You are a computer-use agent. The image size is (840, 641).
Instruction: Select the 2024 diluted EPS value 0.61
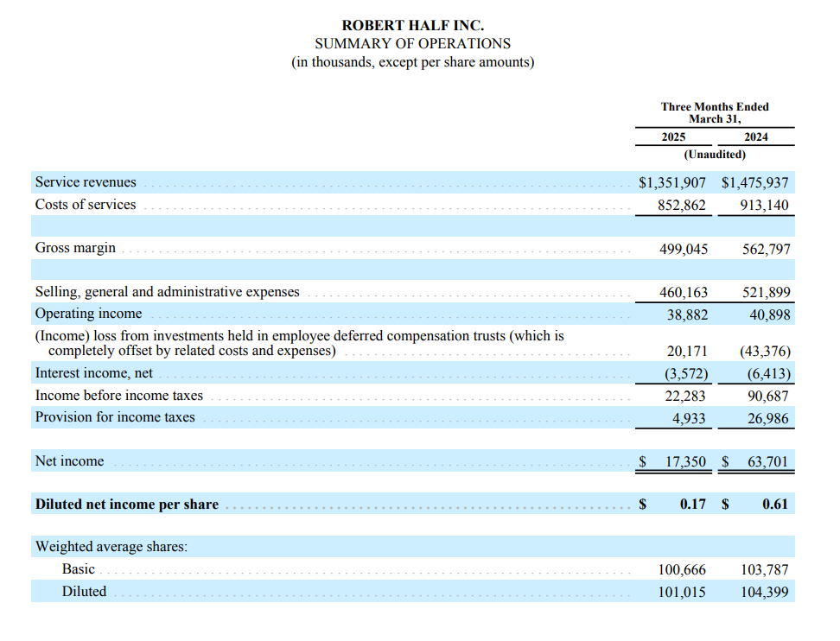(x=775, y=505)
